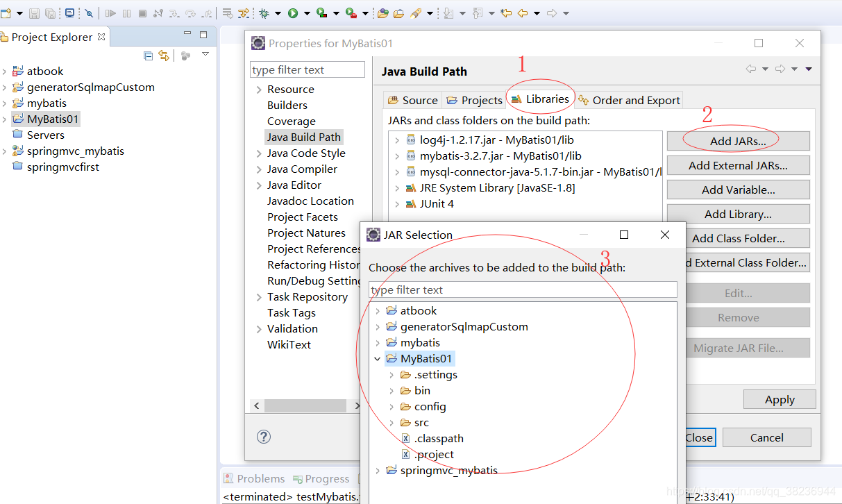Open the Debug icon dropdown arrow
Viewport: 842px width, 504px height.
tap(278, 14)
